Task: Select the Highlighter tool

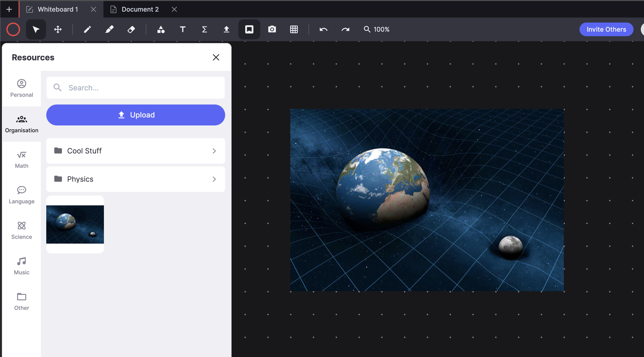Action: 109,29
